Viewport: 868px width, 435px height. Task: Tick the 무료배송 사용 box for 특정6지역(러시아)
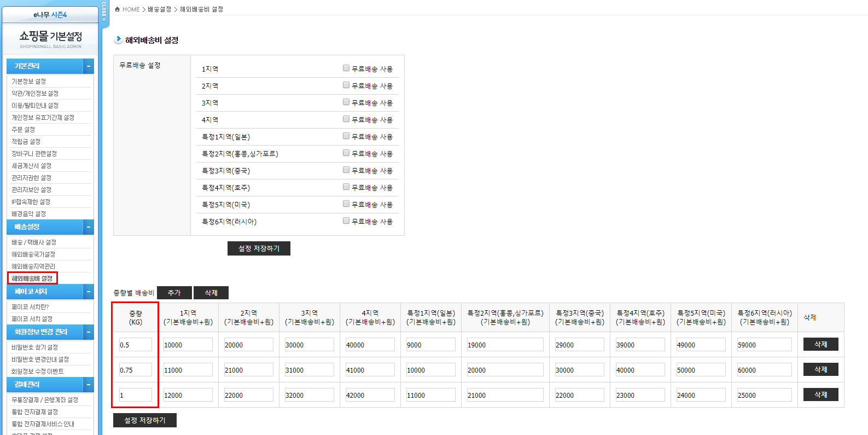coord(346,221)
